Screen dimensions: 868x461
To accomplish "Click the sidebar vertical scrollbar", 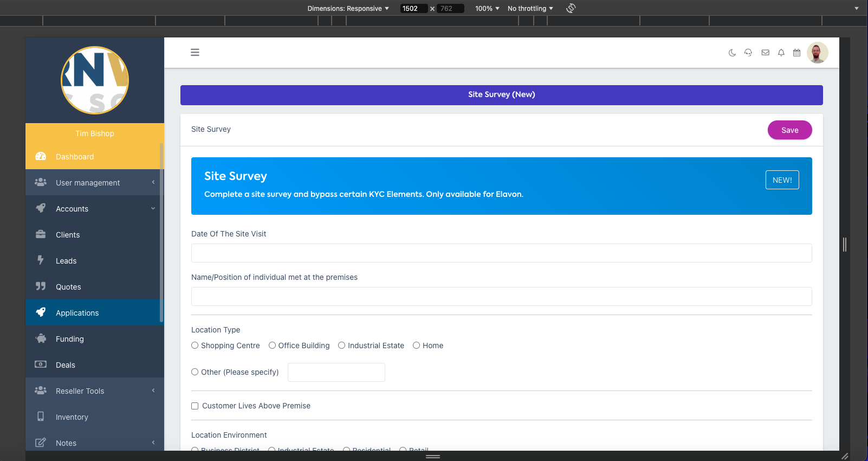I will point(161,233).
